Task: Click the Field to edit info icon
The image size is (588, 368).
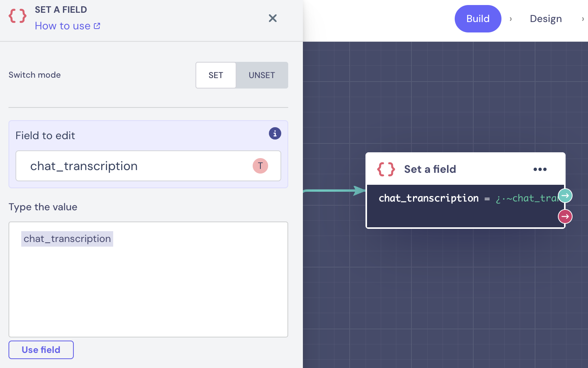Action: 275,134
